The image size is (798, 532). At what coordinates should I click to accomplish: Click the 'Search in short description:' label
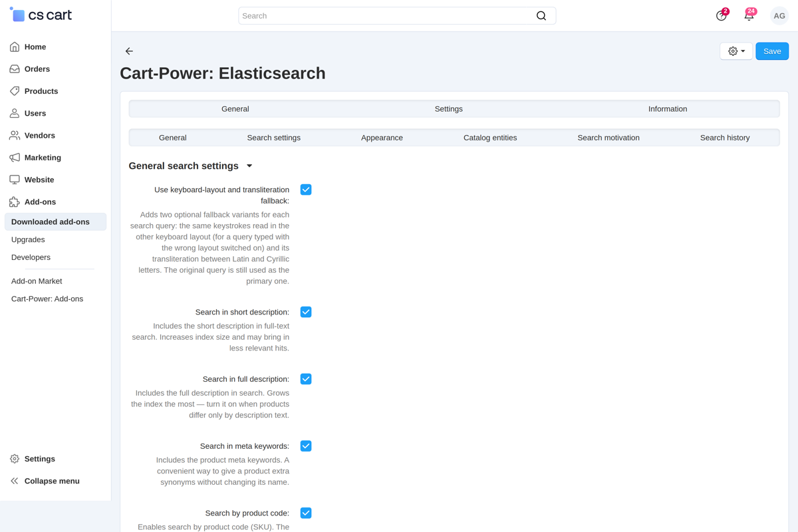(242, 312)
